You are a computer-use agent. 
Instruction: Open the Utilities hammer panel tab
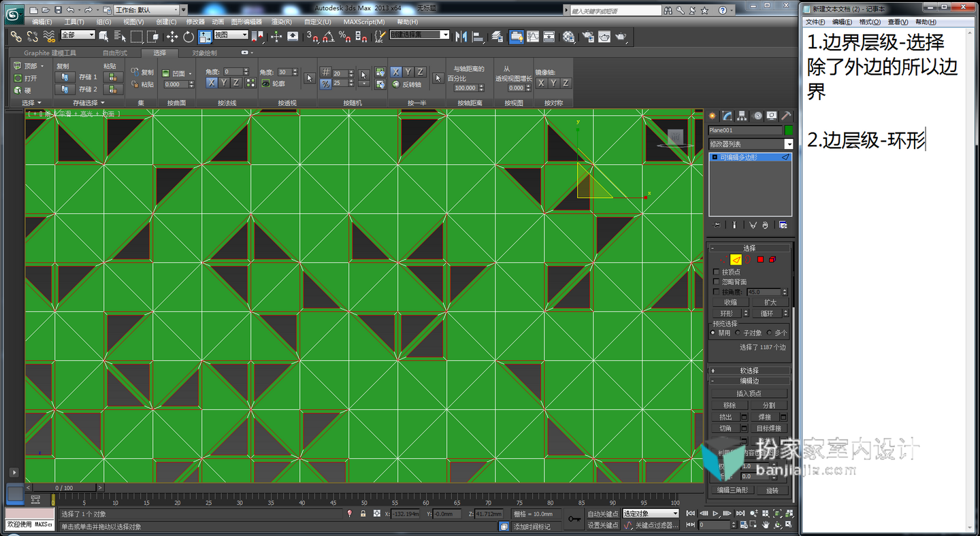pos(786,116)
